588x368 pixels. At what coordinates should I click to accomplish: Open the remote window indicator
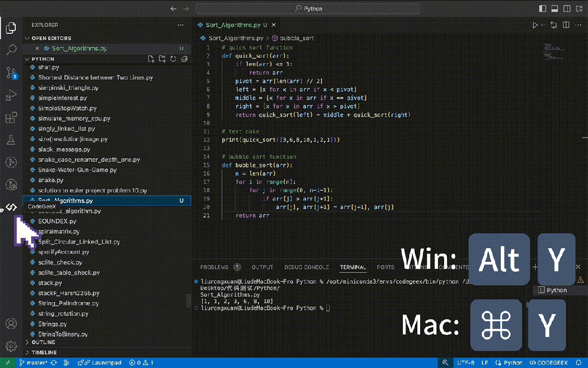pyautogui.click(x=8, y=363)
